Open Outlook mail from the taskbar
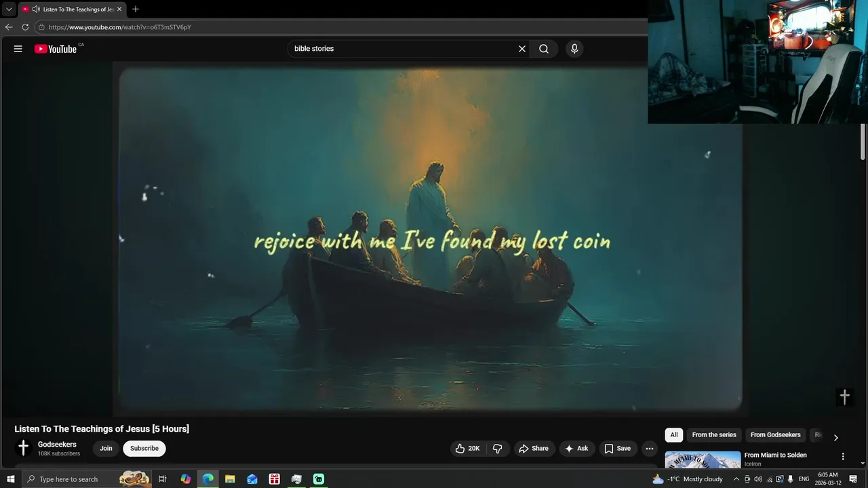Image resolution: width=868 pixels, height=488 pixels. (252, 479)
